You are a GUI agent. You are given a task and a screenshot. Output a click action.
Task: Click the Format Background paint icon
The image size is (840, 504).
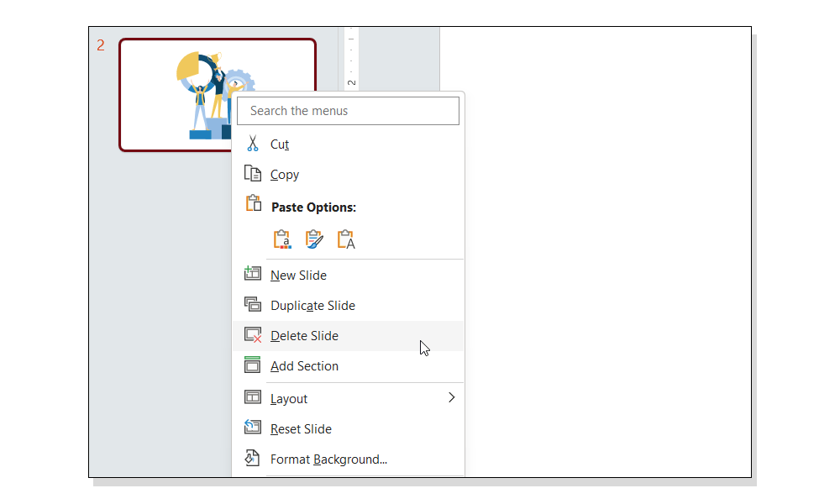point(252,458)
